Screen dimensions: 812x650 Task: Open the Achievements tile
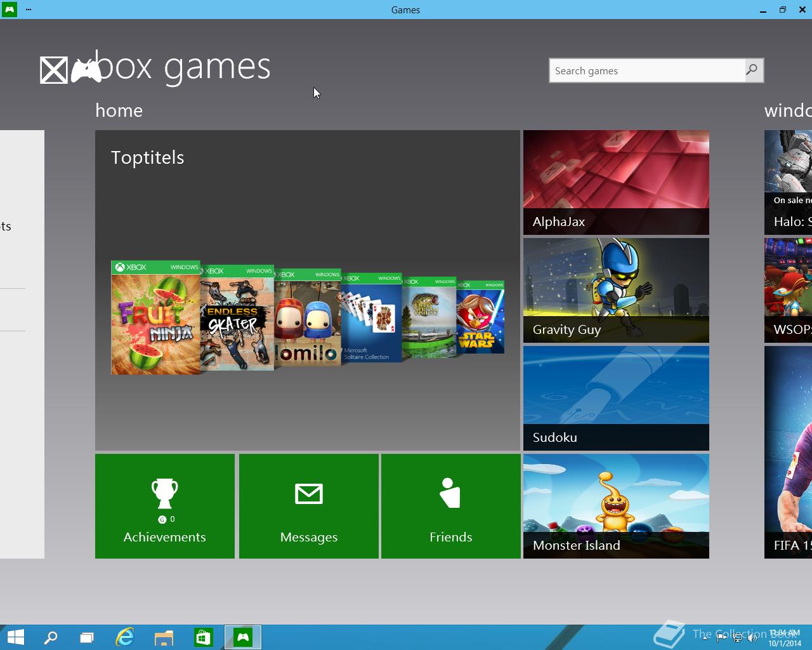(165, 506)
